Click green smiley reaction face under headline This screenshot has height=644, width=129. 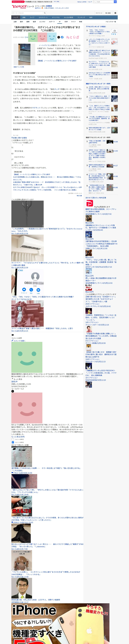[33, 37]
